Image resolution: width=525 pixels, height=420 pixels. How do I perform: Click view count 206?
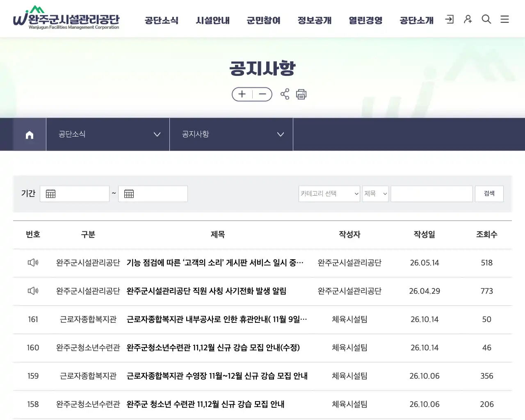pos(487,404)
